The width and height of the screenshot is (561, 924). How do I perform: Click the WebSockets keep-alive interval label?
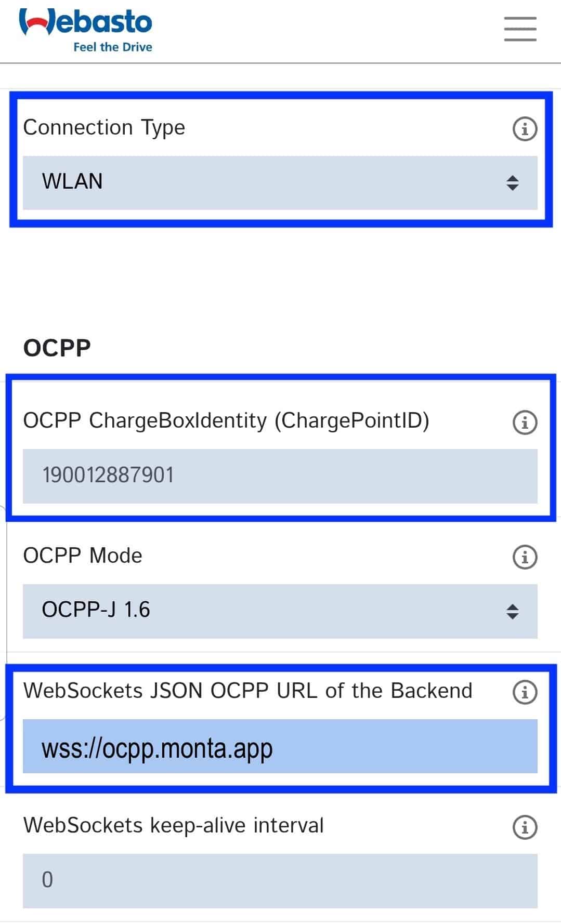tap(174, 826)
